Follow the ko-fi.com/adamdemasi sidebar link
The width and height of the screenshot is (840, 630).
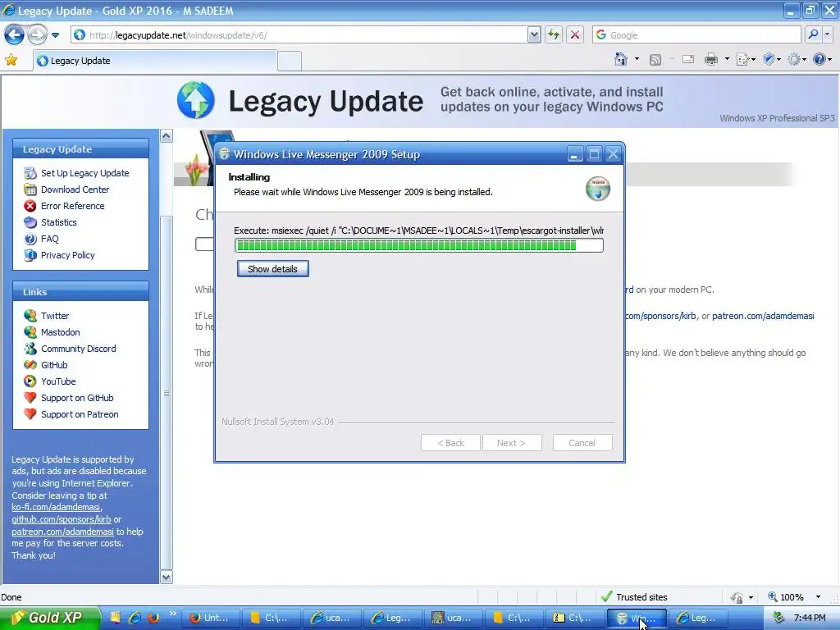point(56,507)
